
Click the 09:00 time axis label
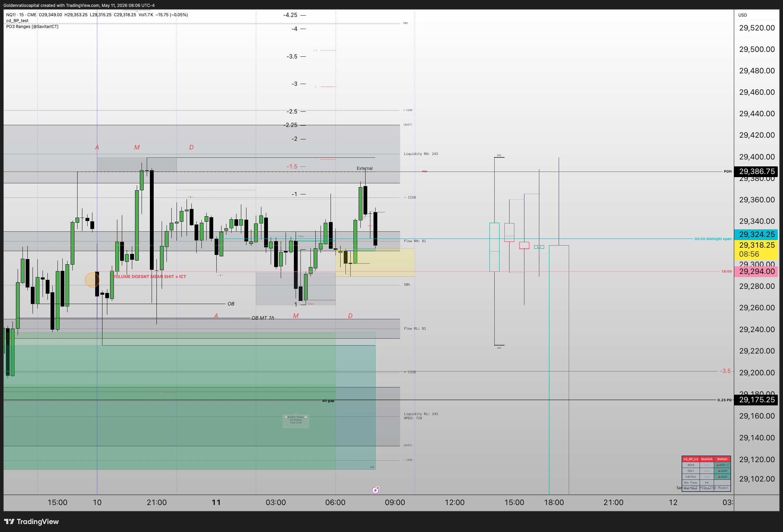pyautogui.click(x=395, y=503)
